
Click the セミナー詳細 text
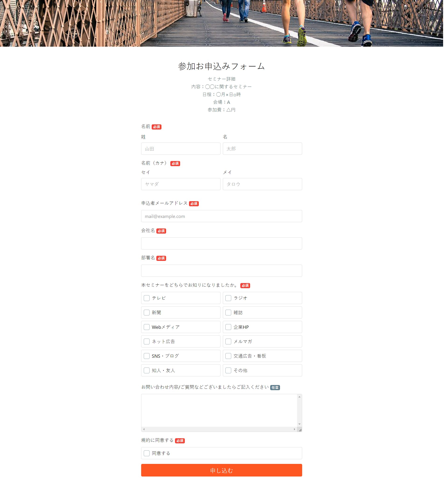pyautogui.click(x=221, y=79)
